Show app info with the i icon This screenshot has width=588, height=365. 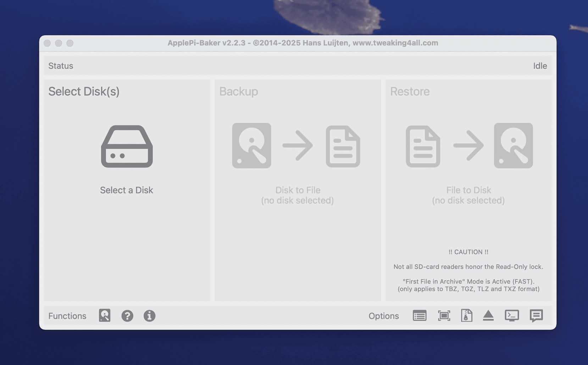pos(149,316)
